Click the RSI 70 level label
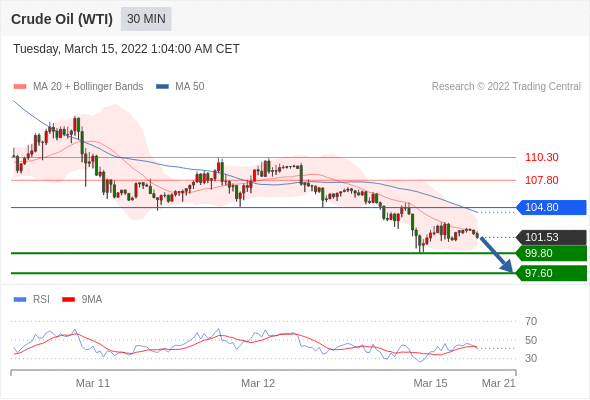Viewport: 590px width, 400px height. click(x=531, y=321)
